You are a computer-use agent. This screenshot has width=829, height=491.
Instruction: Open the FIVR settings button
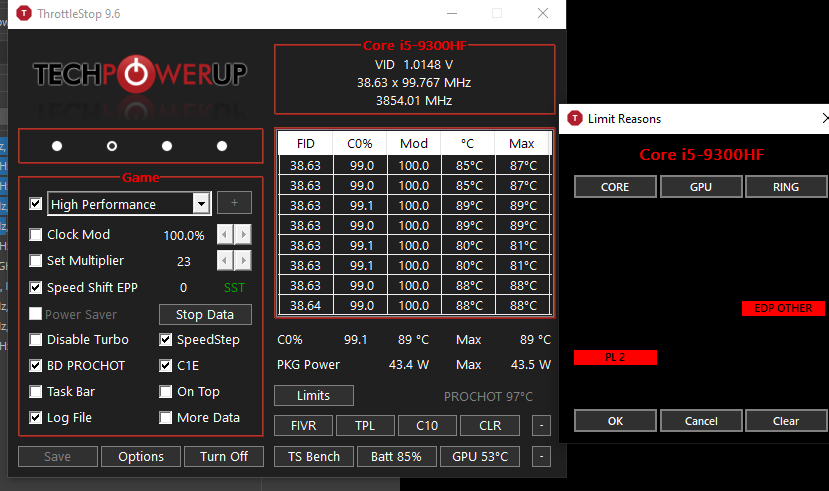pyautogui.click(x=303, y=425)
